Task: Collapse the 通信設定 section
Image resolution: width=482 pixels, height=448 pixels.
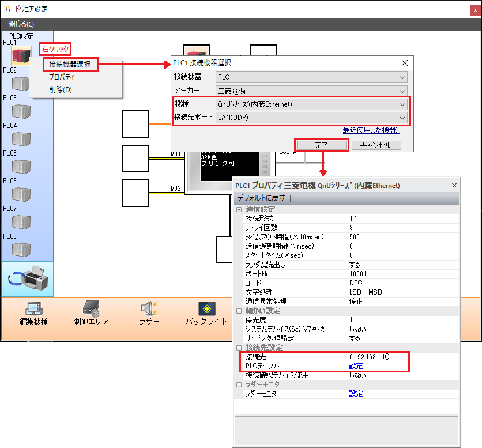Action: click(239, 209)
